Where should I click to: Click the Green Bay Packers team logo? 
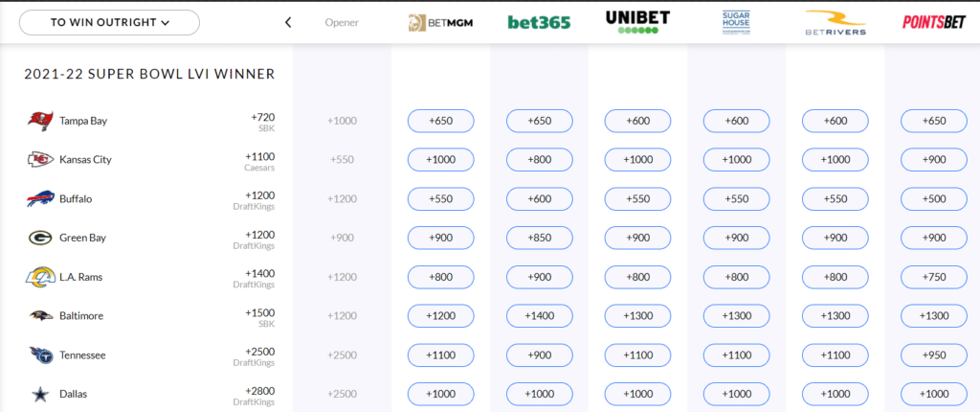(x=40, y=238)
